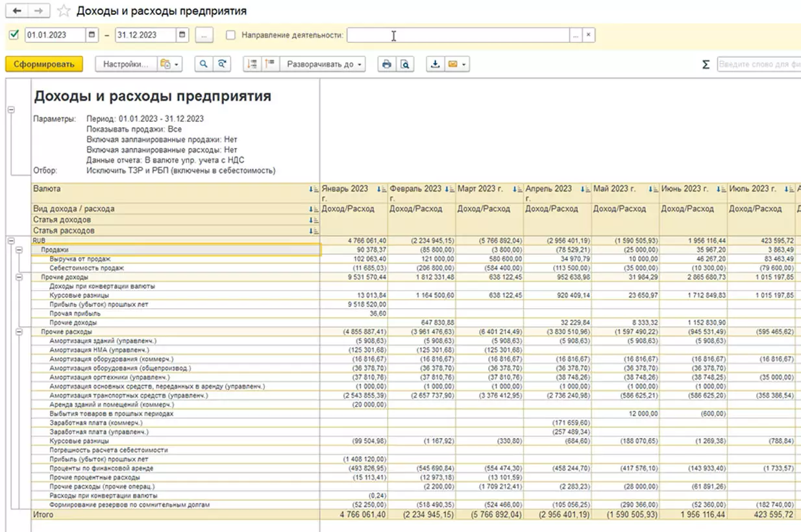Click the Направление деятельности input field
801x532 pixels.
pyautogui.click(x=458, y=35)
